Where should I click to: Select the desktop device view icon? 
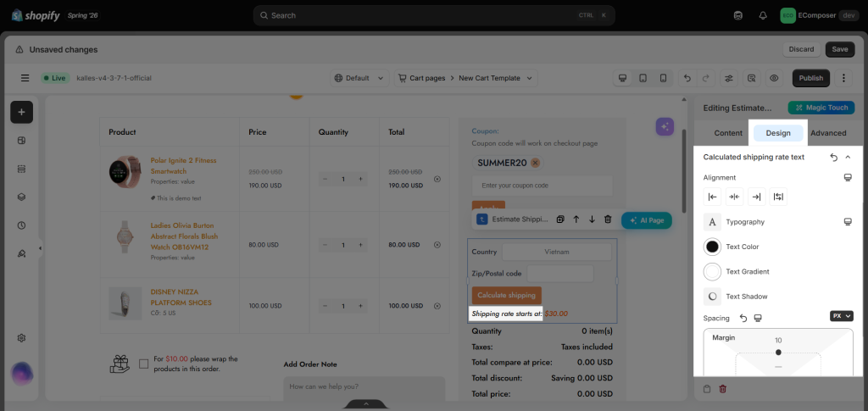click(x=623, y=78)
